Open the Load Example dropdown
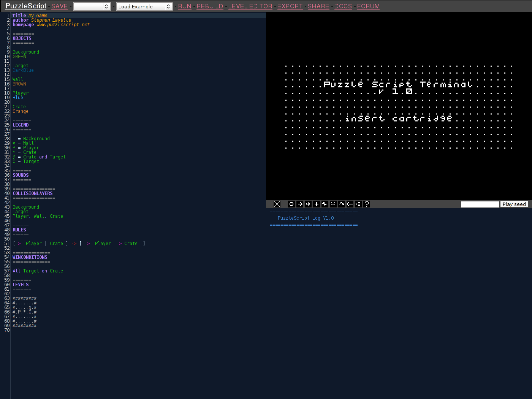The height and width of the screenshot is (399, 532). click(x=144, y=6)
